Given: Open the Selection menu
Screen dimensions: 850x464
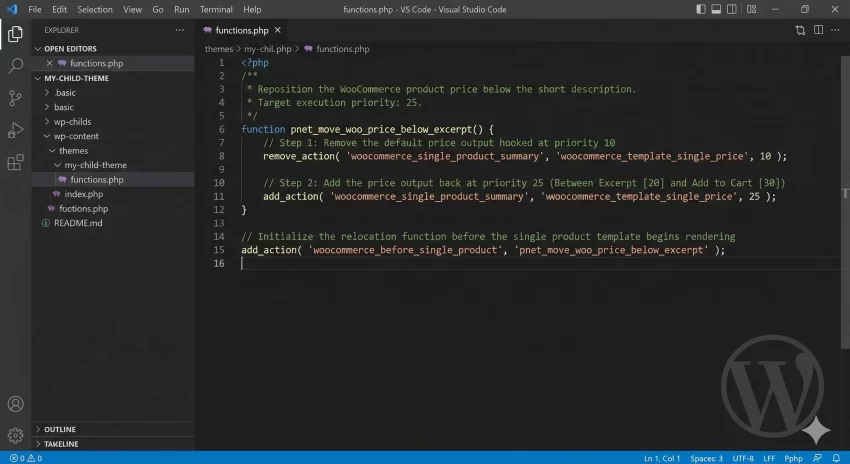Looking at the screenshot, I should [x=95, y=9].
